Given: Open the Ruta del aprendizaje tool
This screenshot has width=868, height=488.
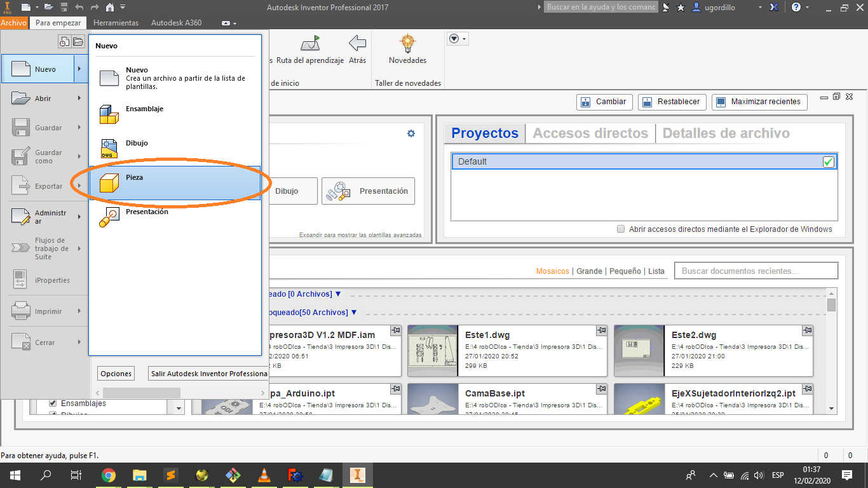Looking at the screenshot, I should coord(309,50).
